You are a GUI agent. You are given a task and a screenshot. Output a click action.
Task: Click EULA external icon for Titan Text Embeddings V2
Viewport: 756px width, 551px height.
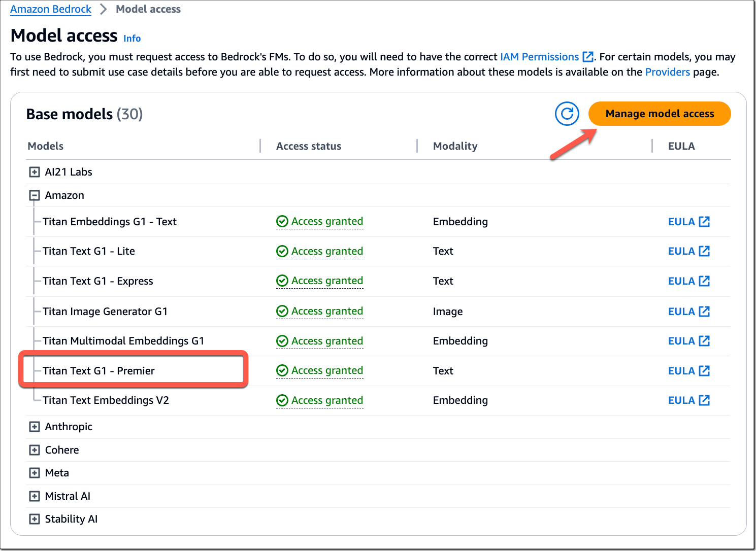pyautogui.click(x=704, y=400)
